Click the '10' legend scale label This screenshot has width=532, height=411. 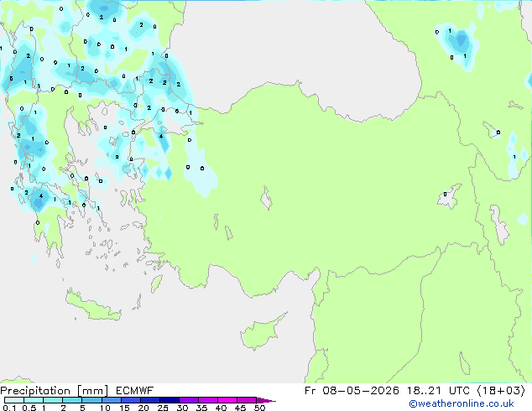click(x=105, y=408)
